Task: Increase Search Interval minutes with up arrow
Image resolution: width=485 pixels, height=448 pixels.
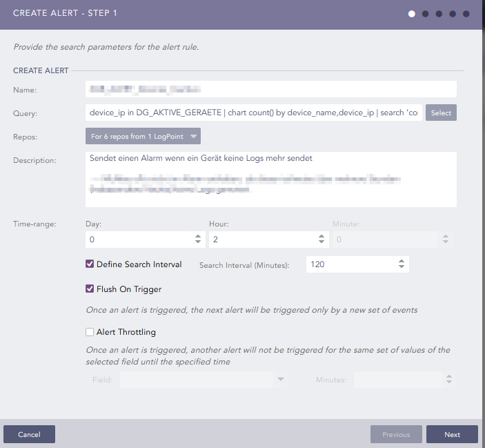Action: 402,262
